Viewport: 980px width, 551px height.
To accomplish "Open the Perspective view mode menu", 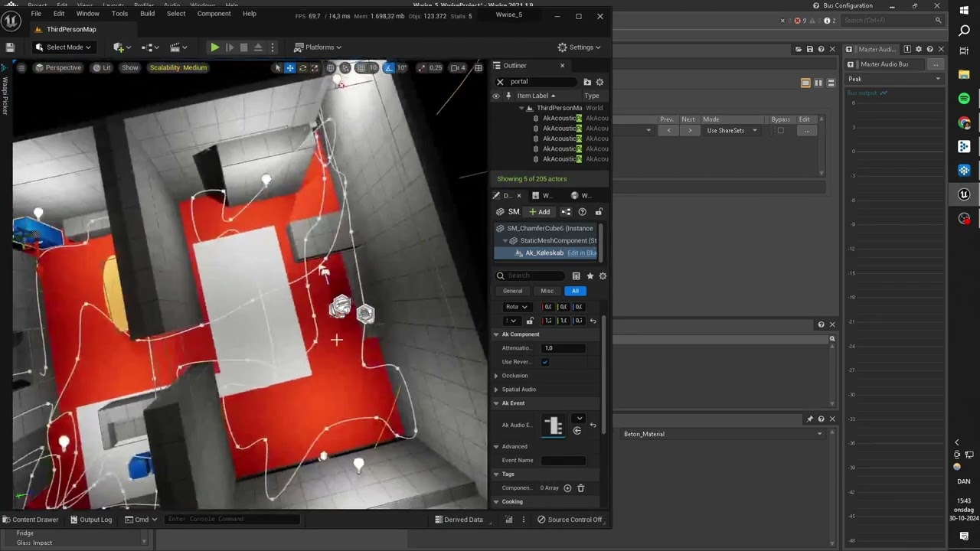I will click(58, 68).
